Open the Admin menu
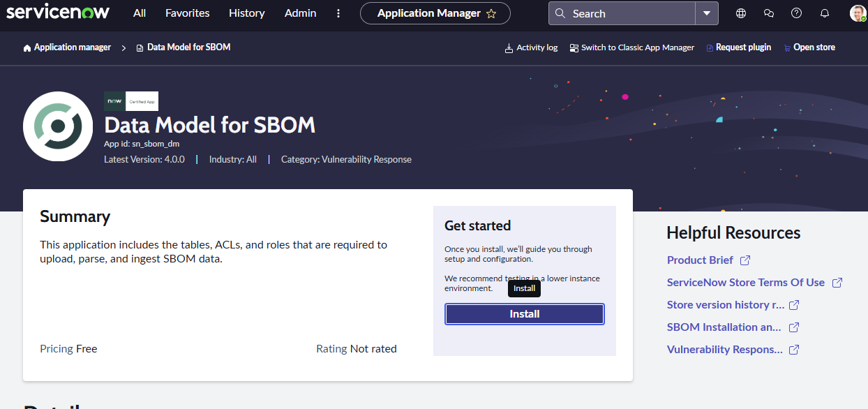 pyautogui.click(x=301, y=13)
